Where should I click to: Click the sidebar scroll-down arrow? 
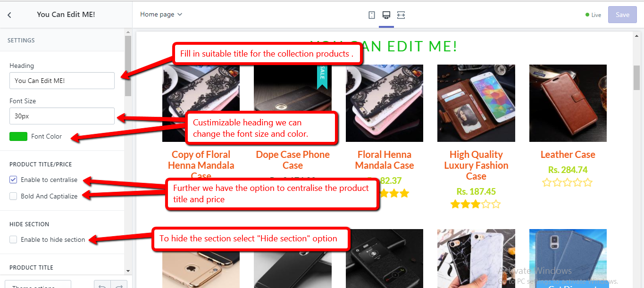pos(128,271)
